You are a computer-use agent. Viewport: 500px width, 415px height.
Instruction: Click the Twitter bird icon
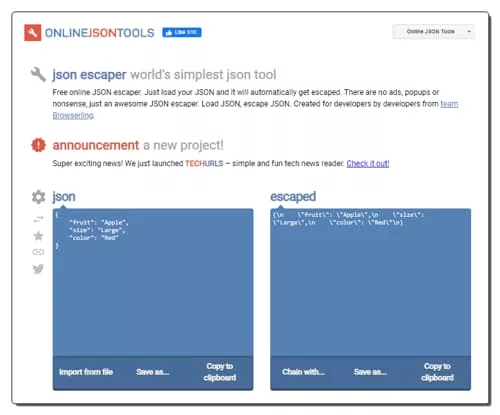pos(38,268)
